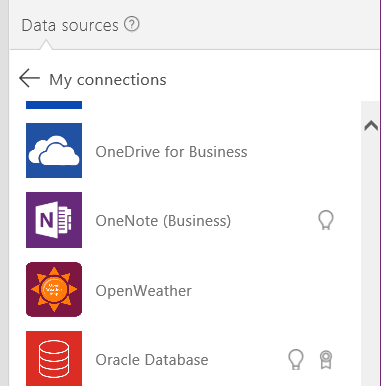This screenshot has height=386, width=381.
Task: Select the Oracle Database red cylinder icon
Action: (x=54, y=359)
